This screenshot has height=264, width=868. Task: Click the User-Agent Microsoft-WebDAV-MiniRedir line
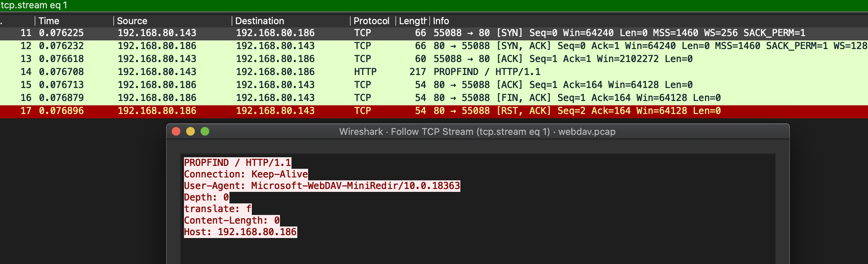tap(322, 185)
